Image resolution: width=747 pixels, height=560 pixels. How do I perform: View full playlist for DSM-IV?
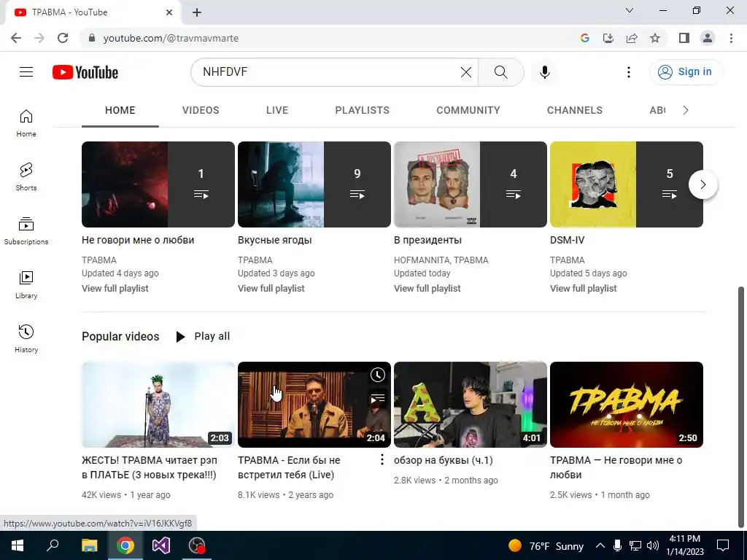pos(584,289)
